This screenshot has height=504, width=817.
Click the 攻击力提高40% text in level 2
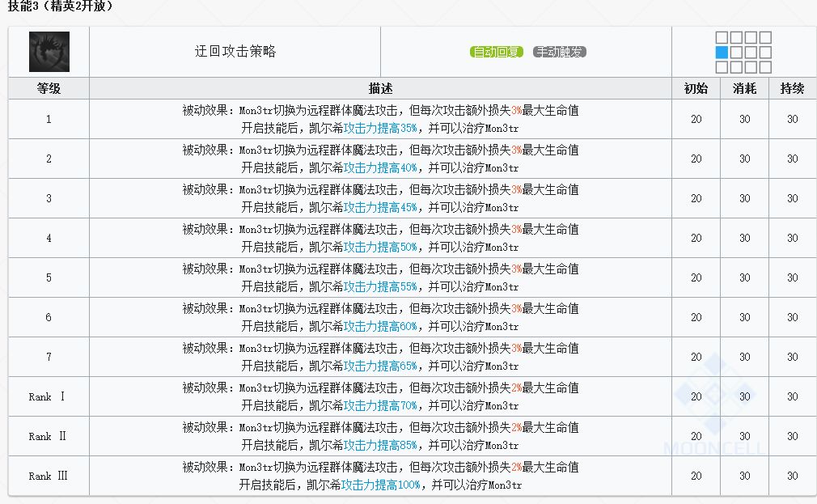tap(380, 167)
